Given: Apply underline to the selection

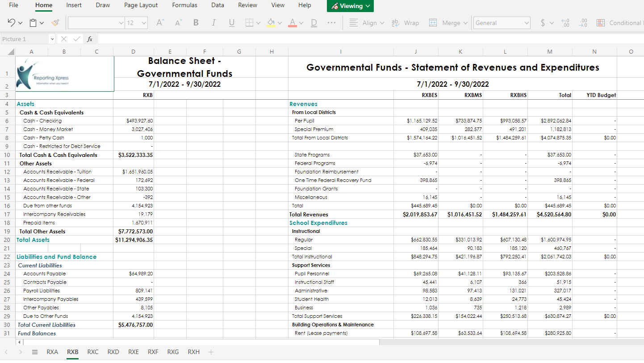Looking at the screenshot, I should (231, 22).
